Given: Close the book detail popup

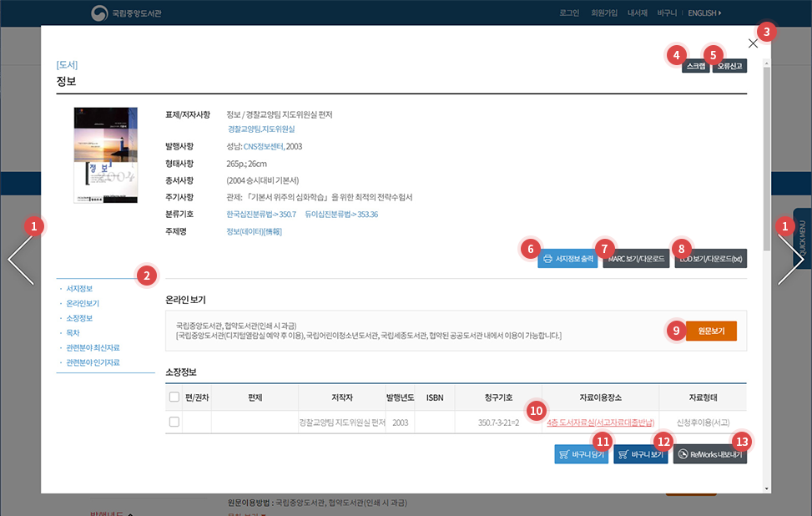Looking at the screenshot, I should pos(753,43).
